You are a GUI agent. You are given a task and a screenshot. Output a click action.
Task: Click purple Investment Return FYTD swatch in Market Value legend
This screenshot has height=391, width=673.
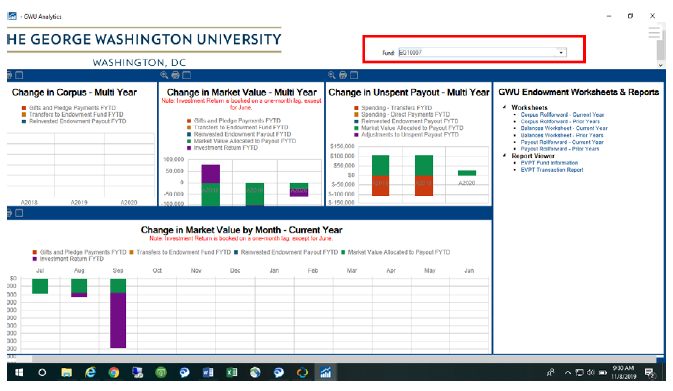(x=189, y=148)
